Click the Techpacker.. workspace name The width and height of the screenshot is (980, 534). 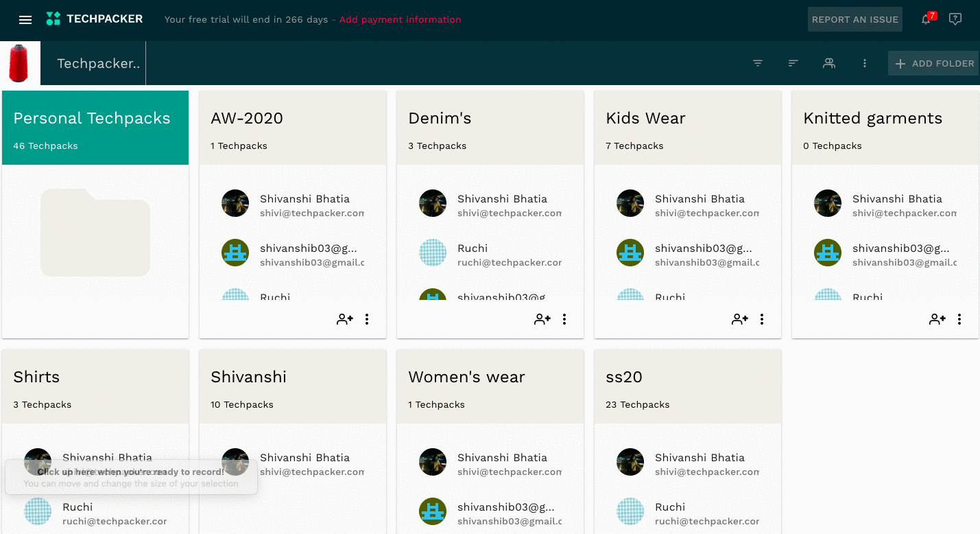99,63
